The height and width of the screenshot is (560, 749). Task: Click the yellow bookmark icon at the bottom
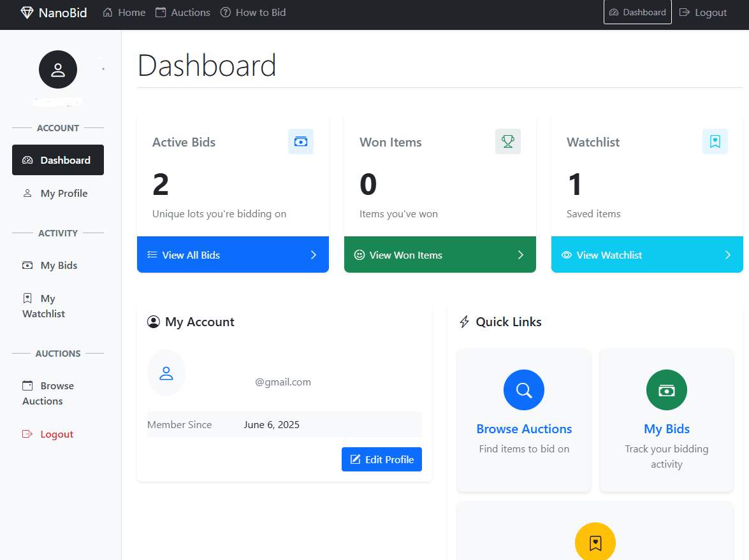[x=595, y=542]
